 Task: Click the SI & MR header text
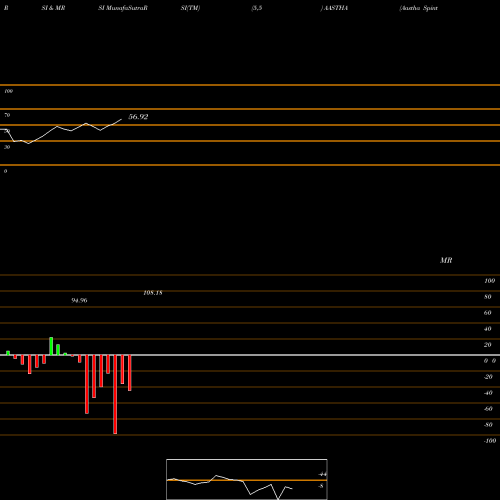pos(53,8)
